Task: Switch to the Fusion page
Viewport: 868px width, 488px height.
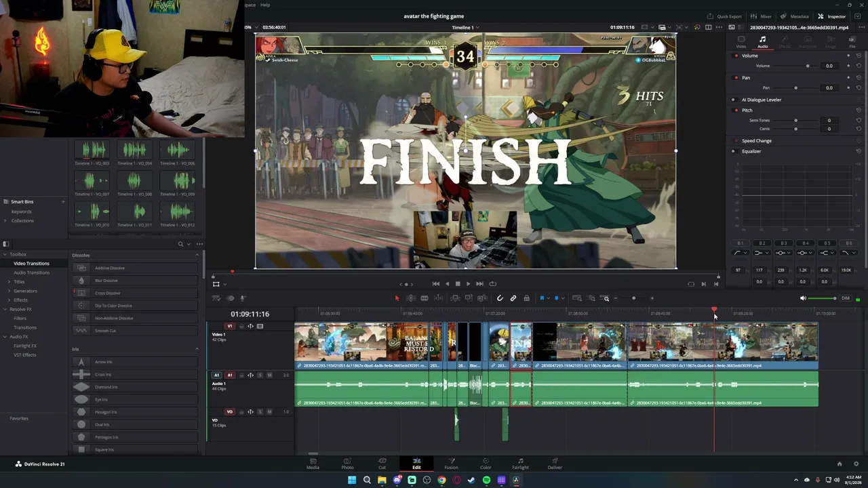Action: tap(451, 464)
